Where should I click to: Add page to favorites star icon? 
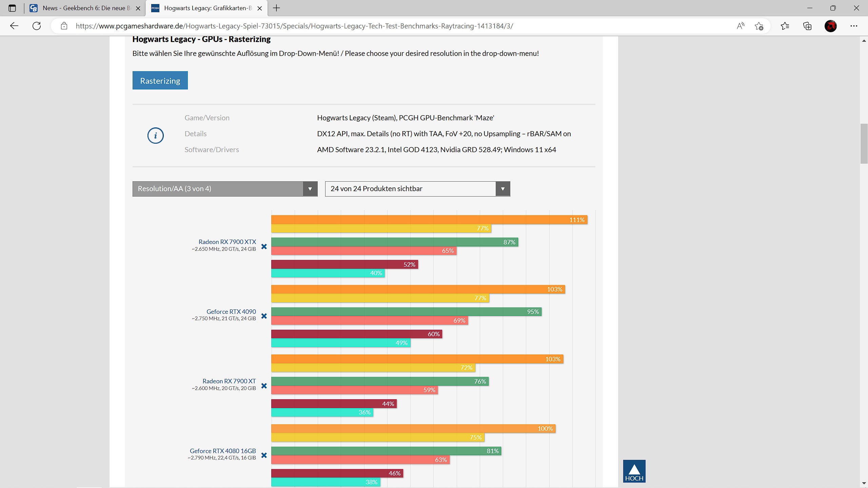759,26
